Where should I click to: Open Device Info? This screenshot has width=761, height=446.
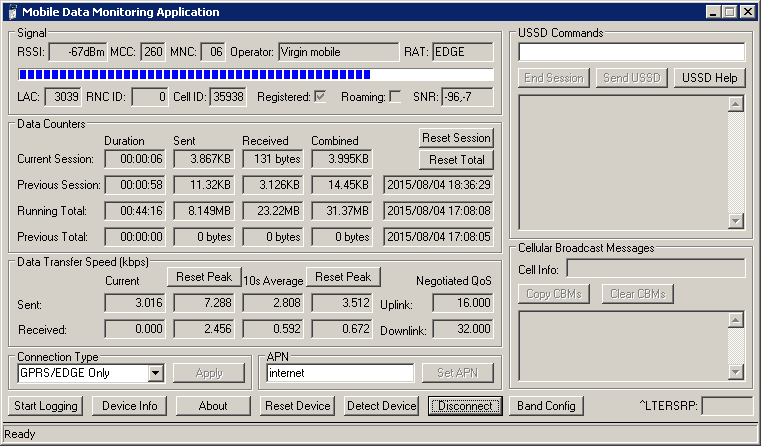(130, 406)
